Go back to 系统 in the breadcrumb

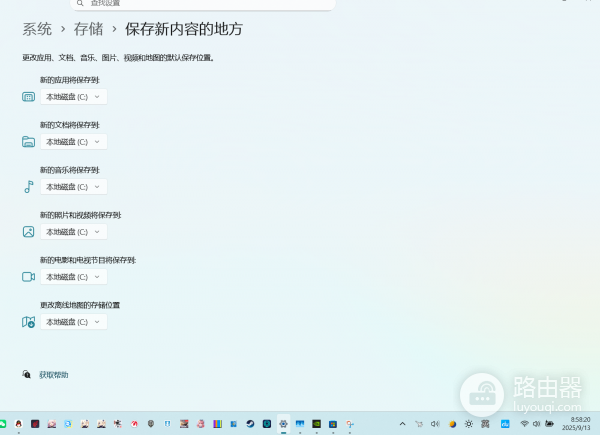click(x=37, y=29)
